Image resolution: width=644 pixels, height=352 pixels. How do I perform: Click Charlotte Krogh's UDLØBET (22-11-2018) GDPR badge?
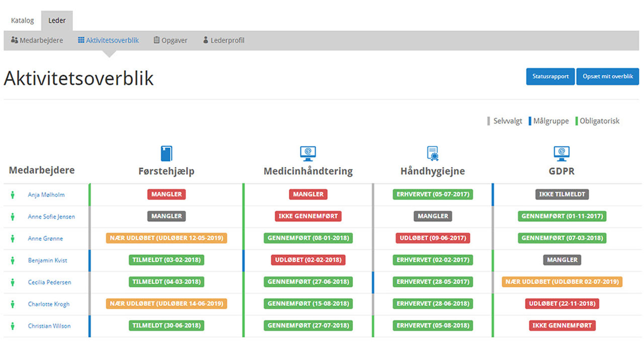562,304
